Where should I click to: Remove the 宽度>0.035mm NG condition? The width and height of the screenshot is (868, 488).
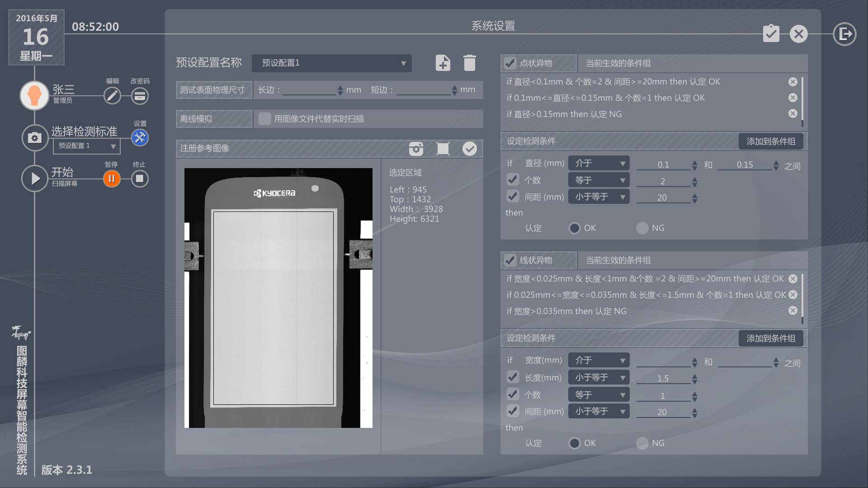point(793,310)
